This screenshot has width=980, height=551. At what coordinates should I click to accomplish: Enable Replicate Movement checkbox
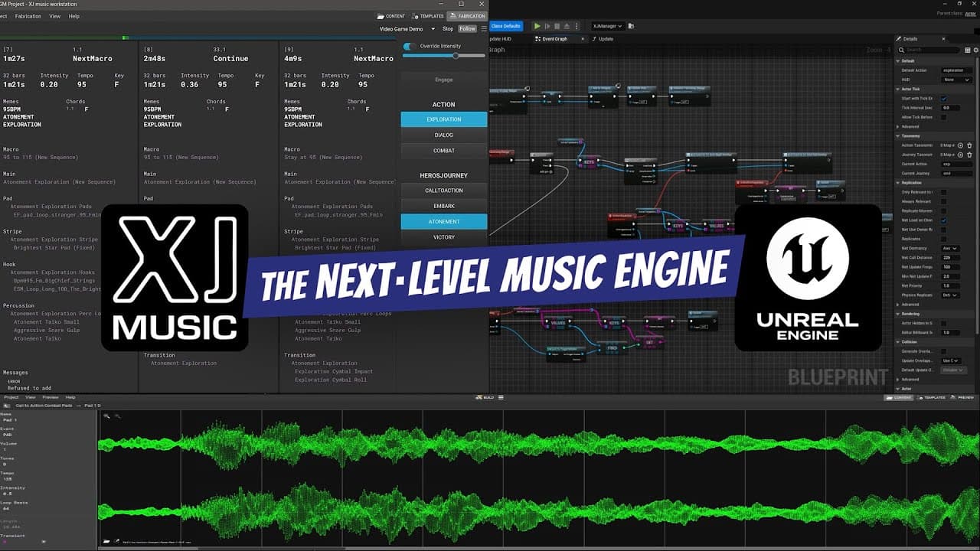(x=944, y=211)
